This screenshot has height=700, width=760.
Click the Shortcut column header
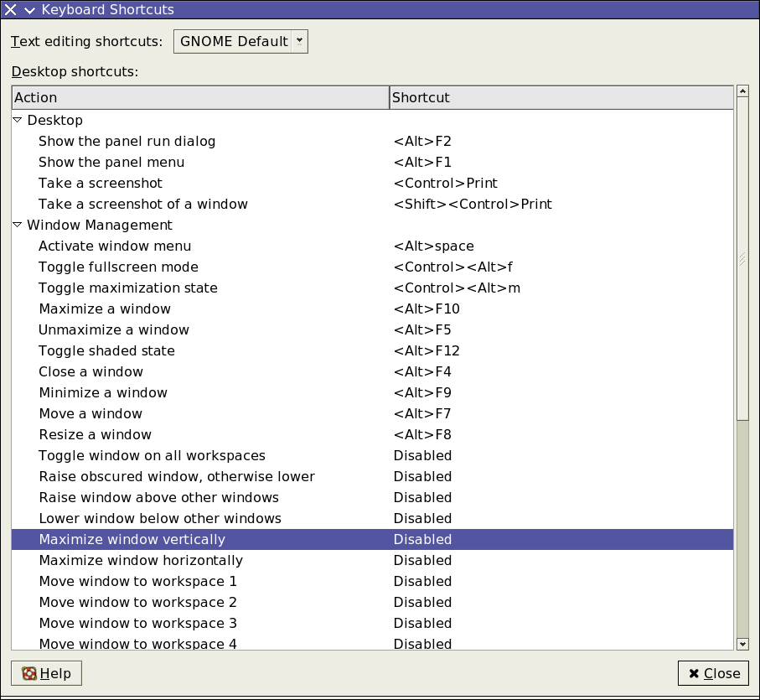pos(561,97)
